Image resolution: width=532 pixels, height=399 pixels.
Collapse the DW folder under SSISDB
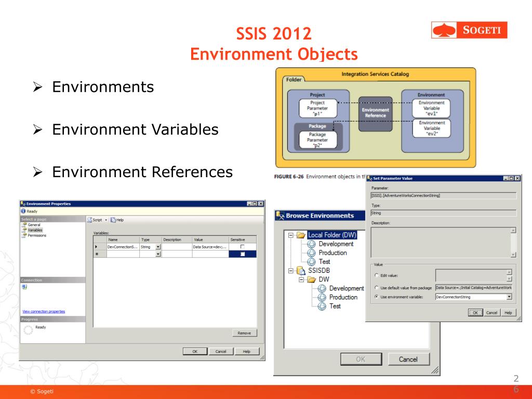[x=301, y=280]
